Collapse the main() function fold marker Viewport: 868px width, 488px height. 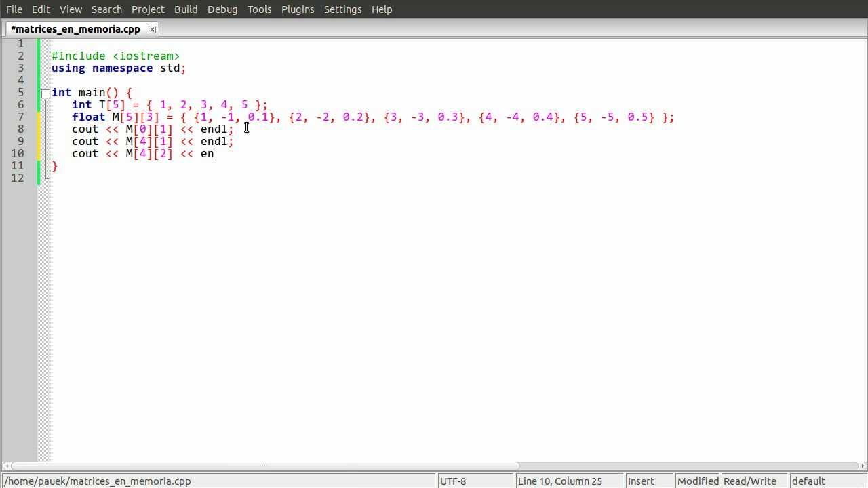45,93
